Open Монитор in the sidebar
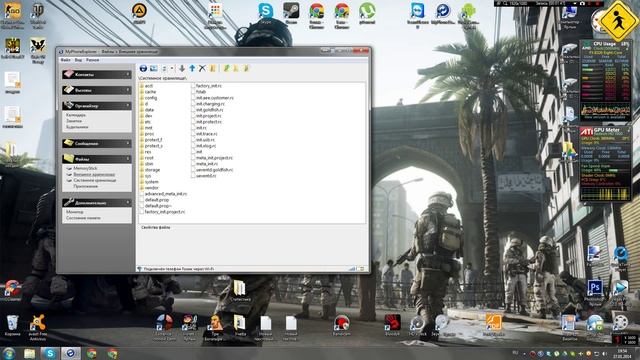 click(75, 212)
